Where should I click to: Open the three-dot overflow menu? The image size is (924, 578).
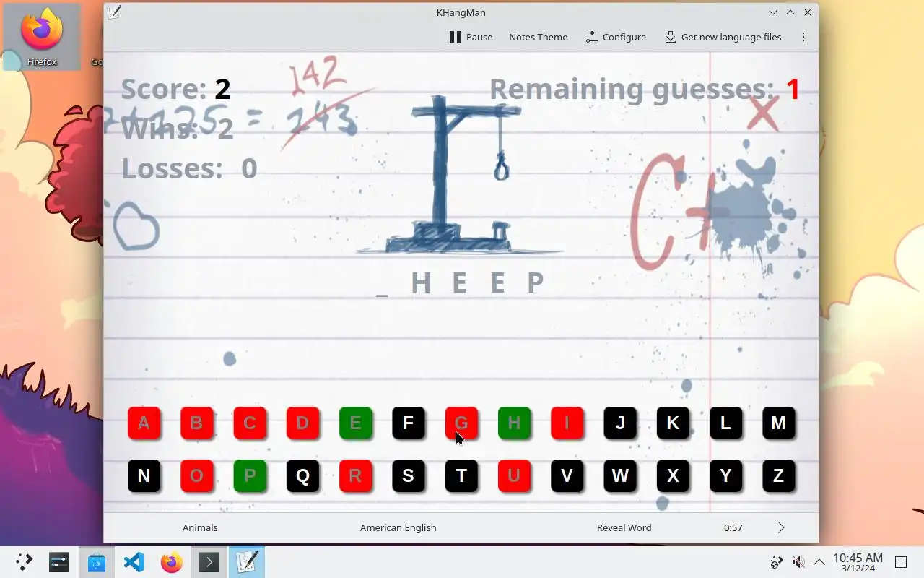pos(803,37)
